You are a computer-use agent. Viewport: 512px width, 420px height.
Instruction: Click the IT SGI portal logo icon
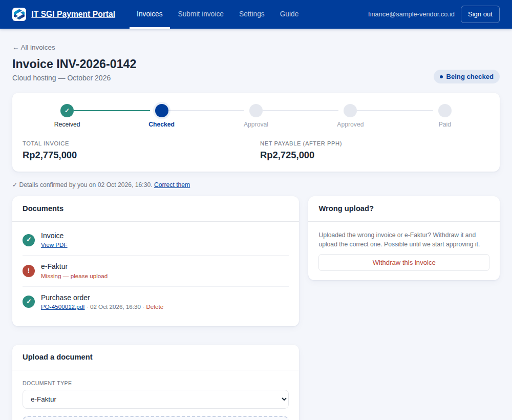point(19,14)
